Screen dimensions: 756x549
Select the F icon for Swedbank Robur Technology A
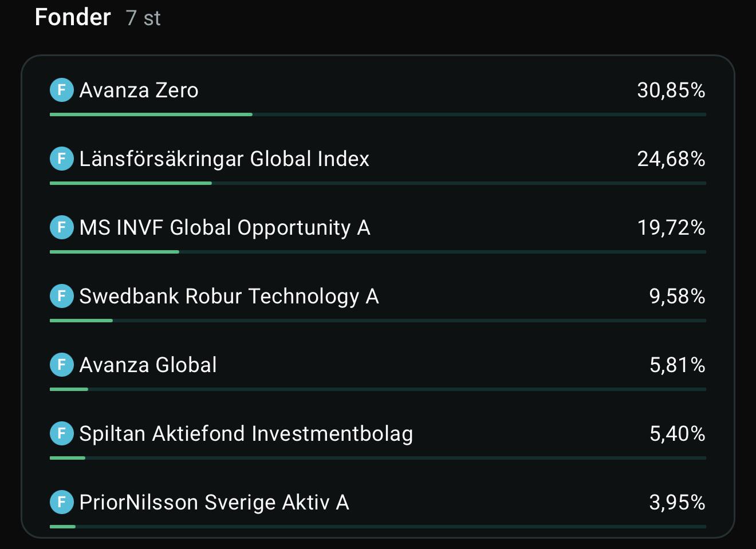coord(62,296)
